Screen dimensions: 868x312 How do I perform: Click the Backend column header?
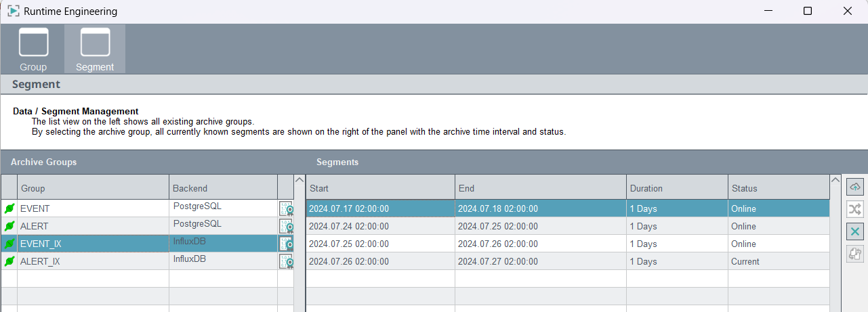click(224, 188)
